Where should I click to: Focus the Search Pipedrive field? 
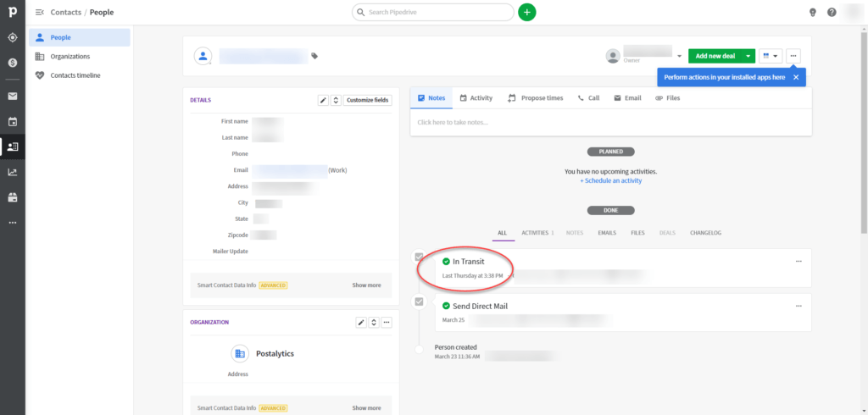pyautogui.click(x=433, y=12)
